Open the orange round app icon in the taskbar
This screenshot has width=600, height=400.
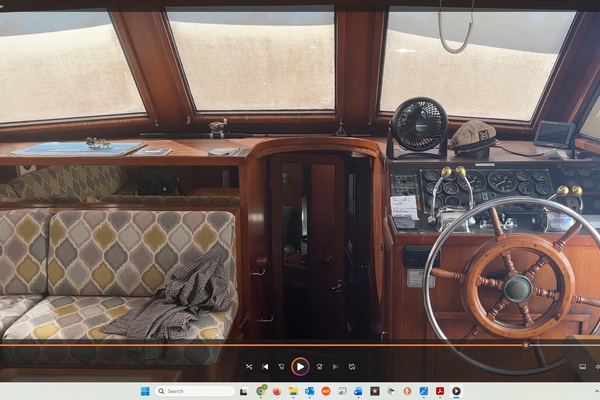[x=326, y=391]
